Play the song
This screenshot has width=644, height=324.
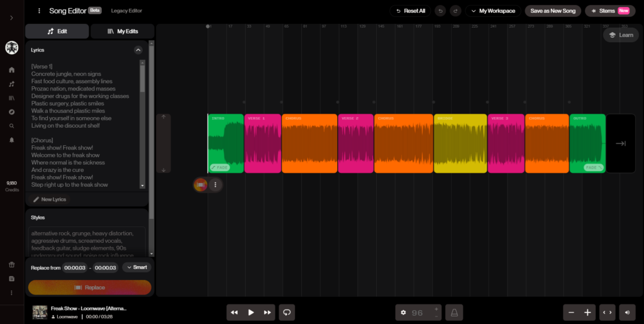click(x=251, y=313)
